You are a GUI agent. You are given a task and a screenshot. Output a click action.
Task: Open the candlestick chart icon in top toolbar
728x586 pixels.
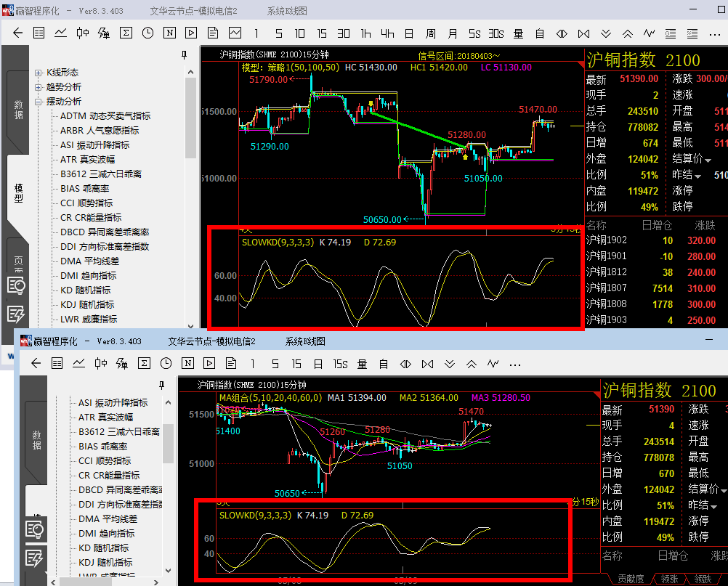click(x=82, y=33)
